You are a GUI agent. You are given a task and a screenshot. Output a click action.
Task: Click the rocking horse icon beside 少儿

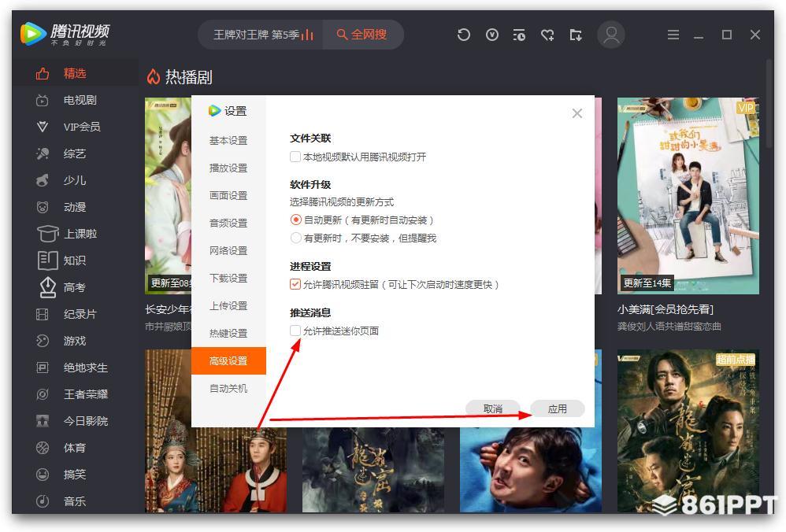click(x=43, y=180)
